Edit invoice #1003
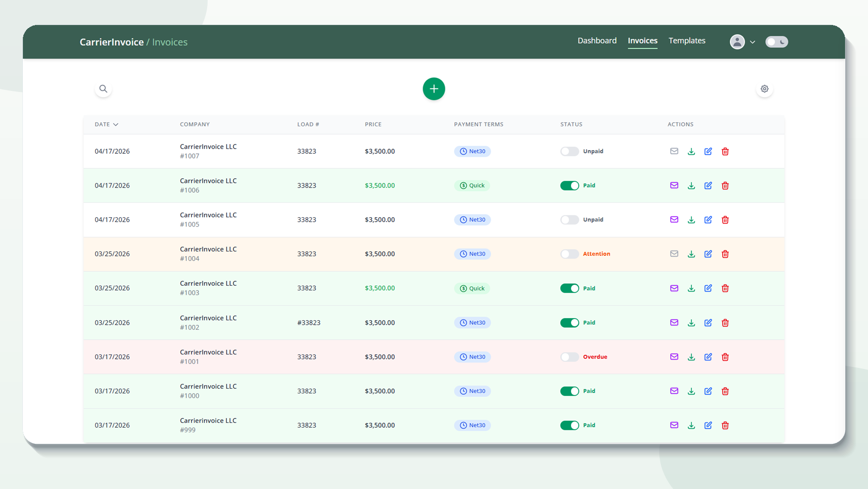The image size is (868, 489). 708,288
